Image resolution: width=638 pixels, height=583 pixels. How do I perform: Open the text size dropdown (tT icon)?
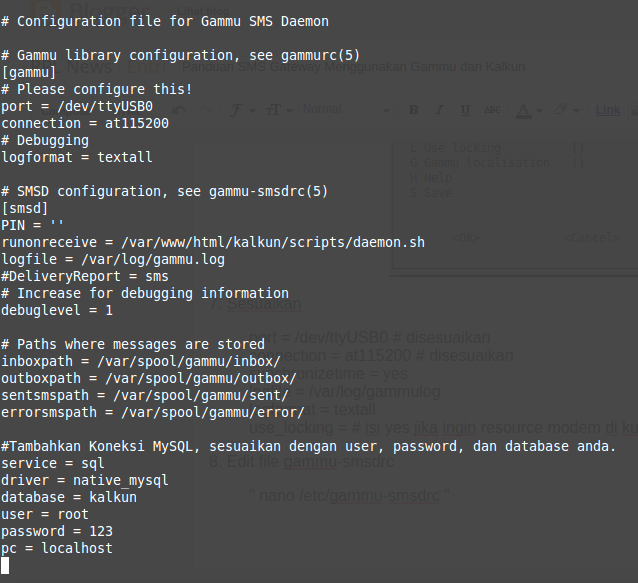pos(275,110)
